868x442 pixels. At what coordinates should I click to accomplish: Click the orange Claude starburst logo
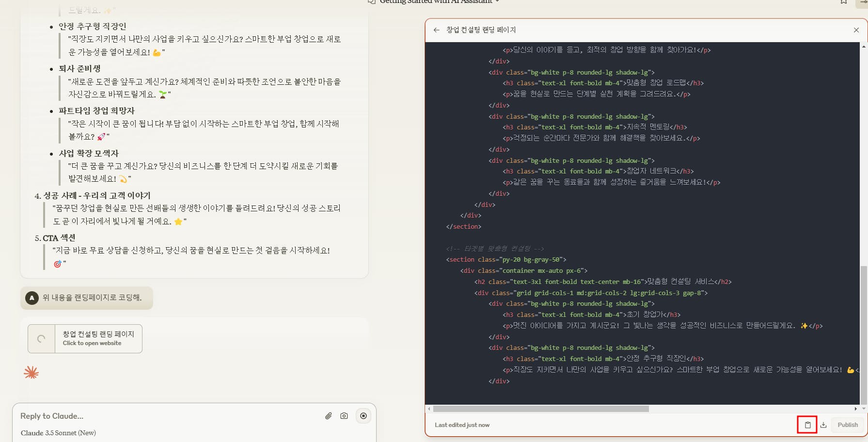tap(31, 372)
